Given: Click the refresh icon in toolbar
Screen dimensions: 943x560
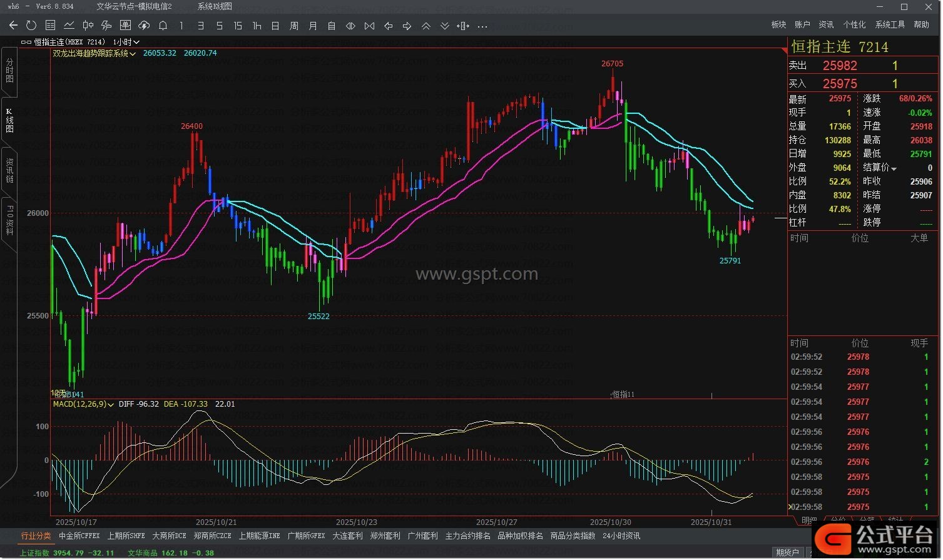Looking at the screenshot, I should tap(31, 26).
